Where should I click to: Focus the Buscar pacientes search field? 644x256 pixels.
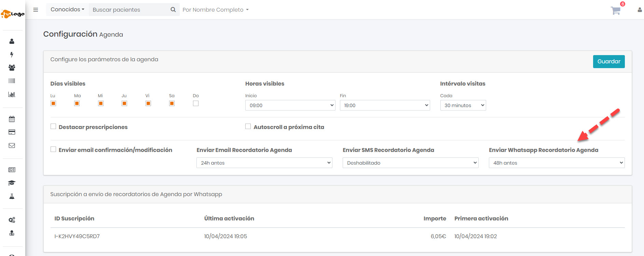pos(130,10)
